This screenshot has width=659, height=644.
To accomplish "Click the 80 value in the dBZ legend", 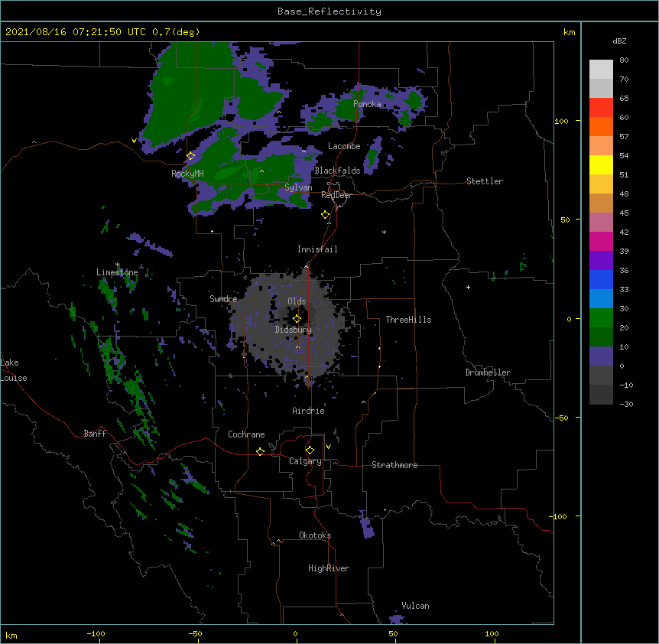I will [x=624, y=60].
